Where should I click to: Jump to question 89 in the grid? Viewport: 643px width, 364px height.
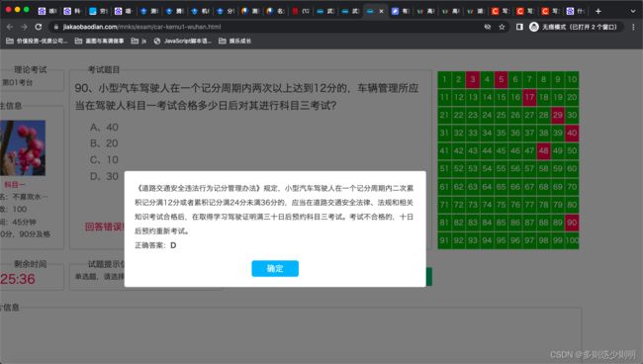tap(558, 223)
